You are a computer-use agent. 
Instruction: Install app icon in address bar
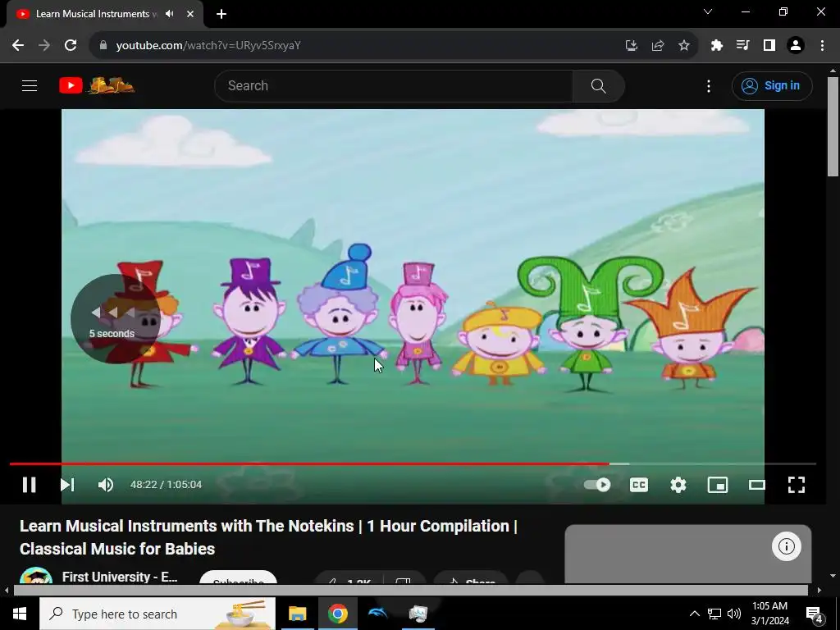click(632, 46)
